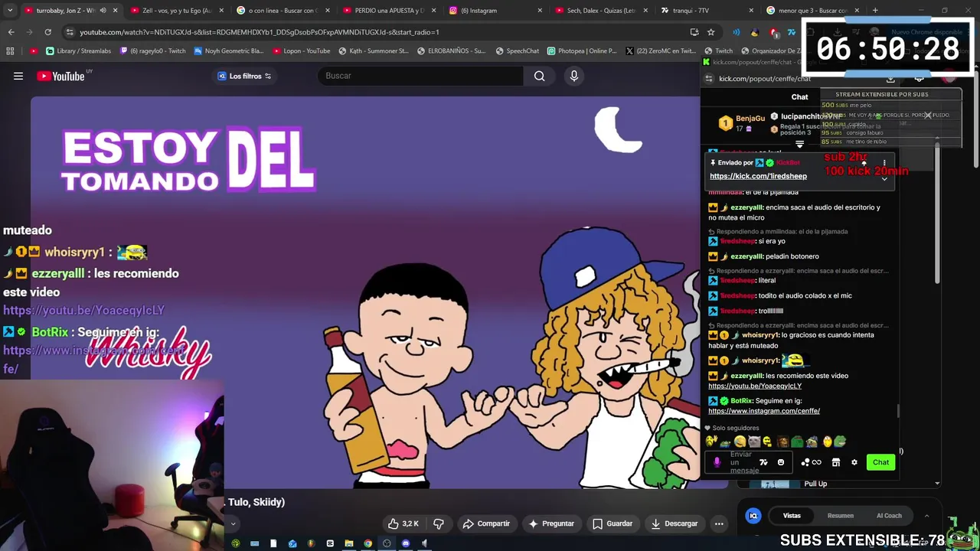980x551 pixels.
Task: Collapse the vidIQ panel with the caret
Action: [926, 516]
